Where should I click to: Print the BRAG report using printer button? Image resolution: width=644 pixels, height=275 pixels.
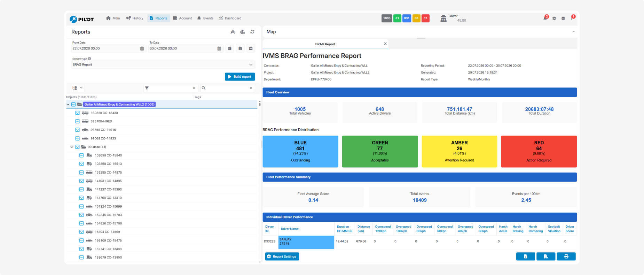pos(566,257)
